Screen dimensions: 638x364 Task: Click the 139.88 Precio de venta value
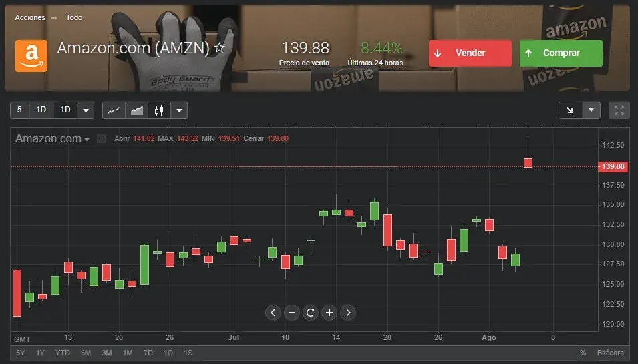(305, 48)
